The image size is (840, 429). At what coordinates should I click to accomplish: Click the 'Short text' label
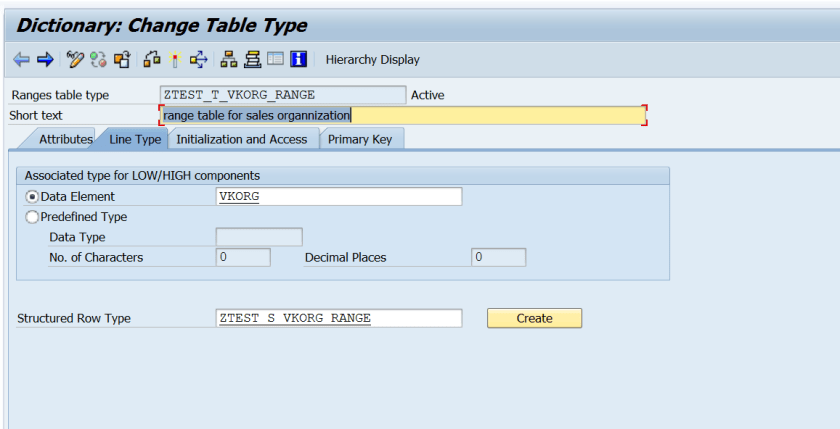36,116
